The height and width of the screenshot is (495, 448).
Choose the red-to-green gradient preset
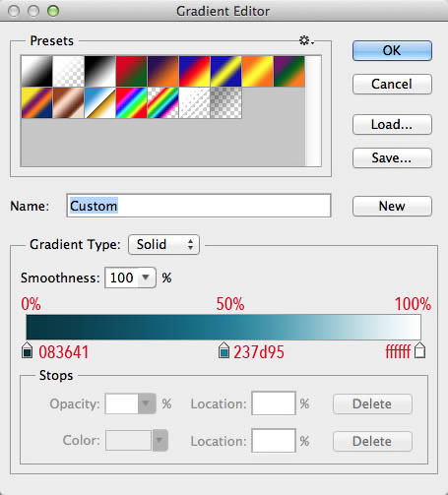coord(131,71)
